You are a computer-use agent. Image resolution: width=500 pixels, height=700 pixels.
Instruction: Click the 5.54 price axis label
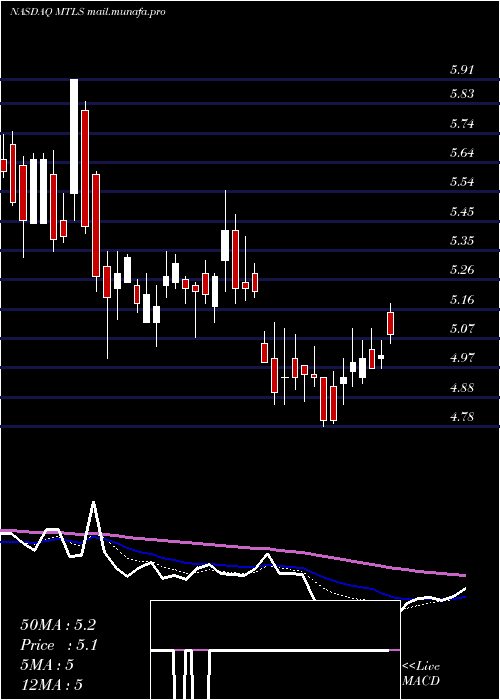pyautogui.click(x=462, y=182)
